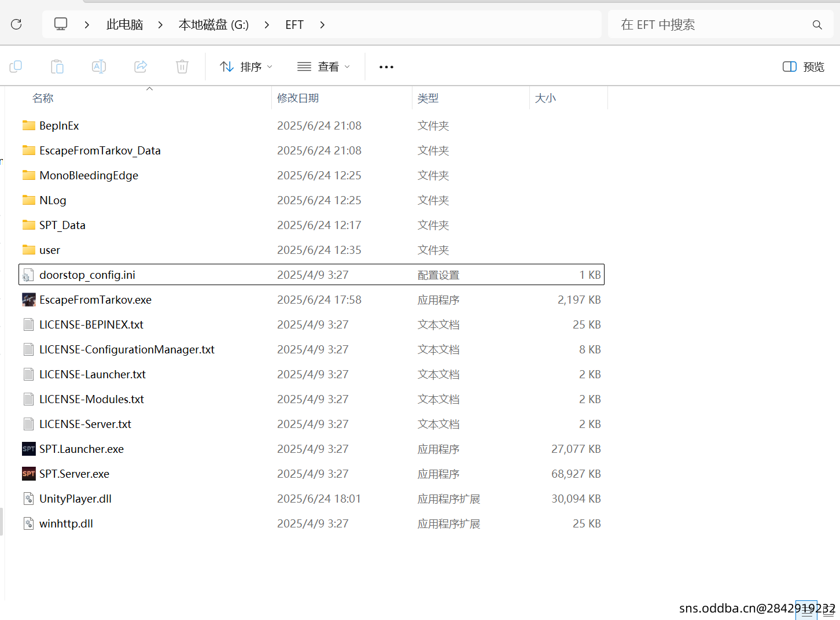Click the LICENSE-Server.txt document icon

pos(28,424)
